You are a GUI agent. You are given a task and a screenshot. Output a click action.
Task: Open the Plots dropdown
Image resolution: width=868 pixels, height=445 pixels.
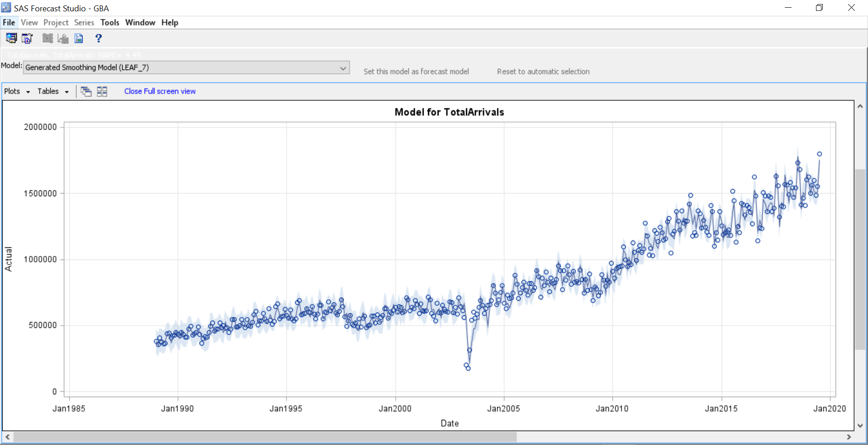(x=17, y=91)
